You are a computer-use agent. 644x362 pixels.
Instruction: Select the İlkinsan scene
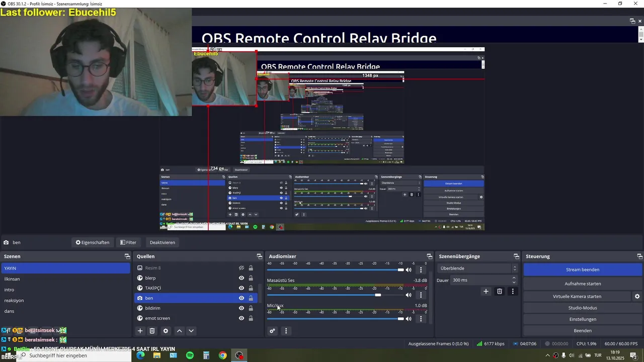tap(65, 279)
